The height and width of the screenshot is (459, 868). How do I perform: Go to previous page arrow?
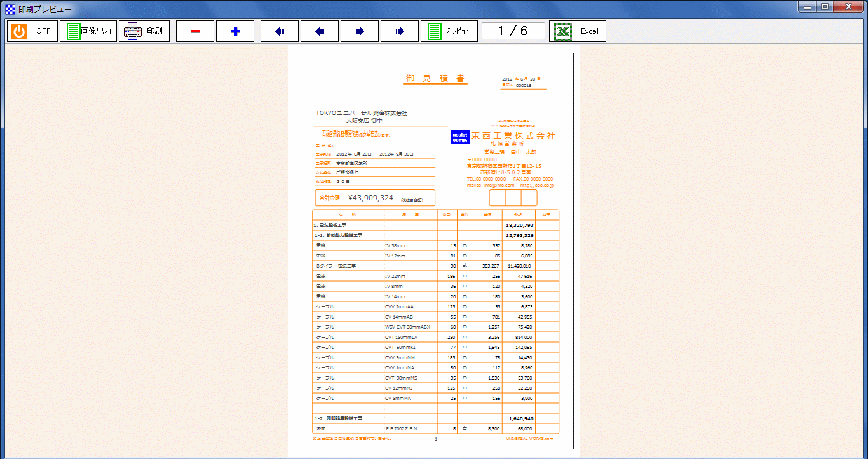click(x=320, y=31)
